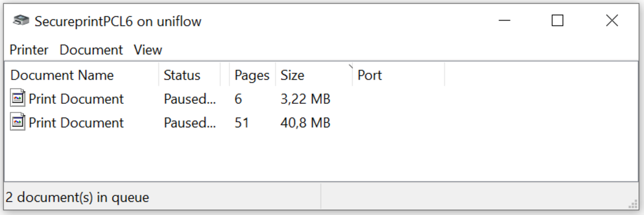Image resolution: width=644 pixels, height=215 pixels.
Task: Click the Pages column header
Action: click(252, 75)
